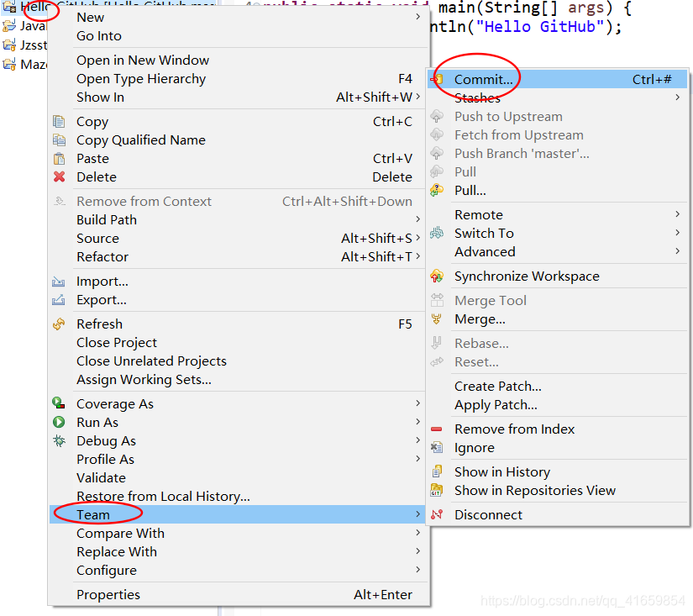The height and width of the screenshot is (616, 693).
Task: Click the Export icon
Action: [x=58, y=300]
